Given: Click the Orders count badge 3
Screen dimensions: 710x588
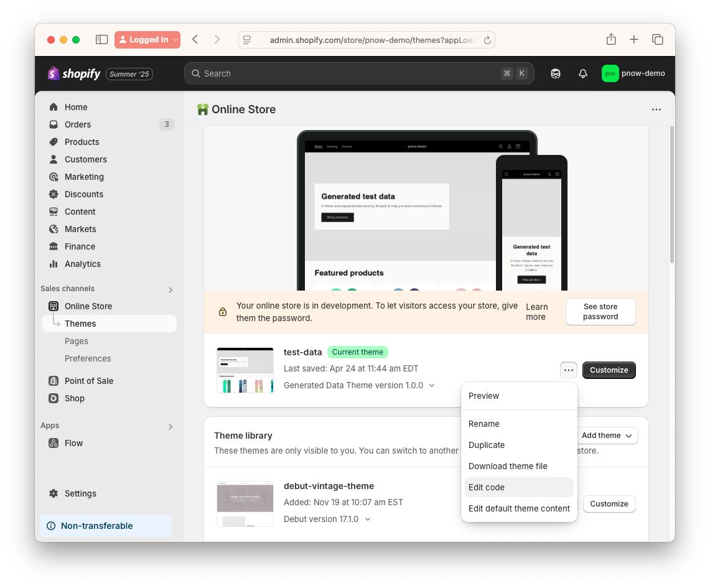Looking at the screenshot, I should click(167, 124).
